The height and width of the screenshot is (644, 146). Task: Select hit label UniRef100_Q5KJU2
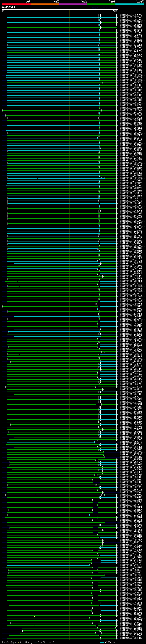[131, 525]
